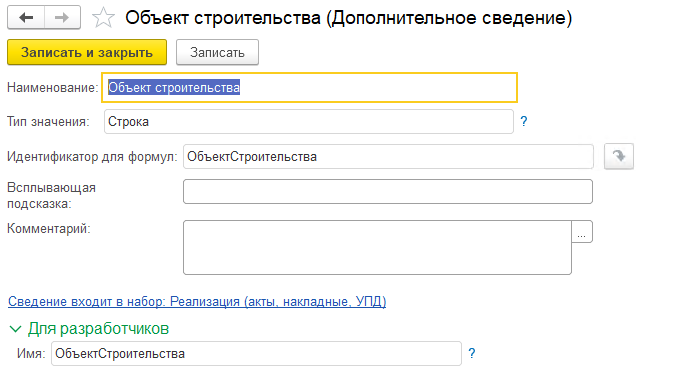Open help for Тип значения field

(x=524, y=121)
